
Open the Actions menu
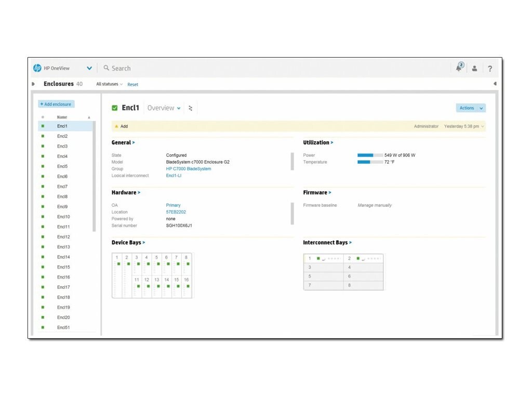(x=470, y=108)
